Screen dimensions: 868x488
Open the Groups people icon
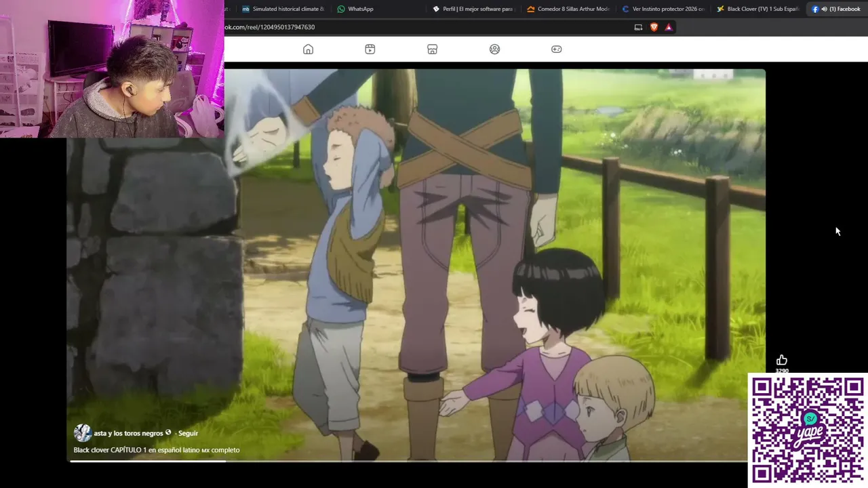[x=494, y=49]
